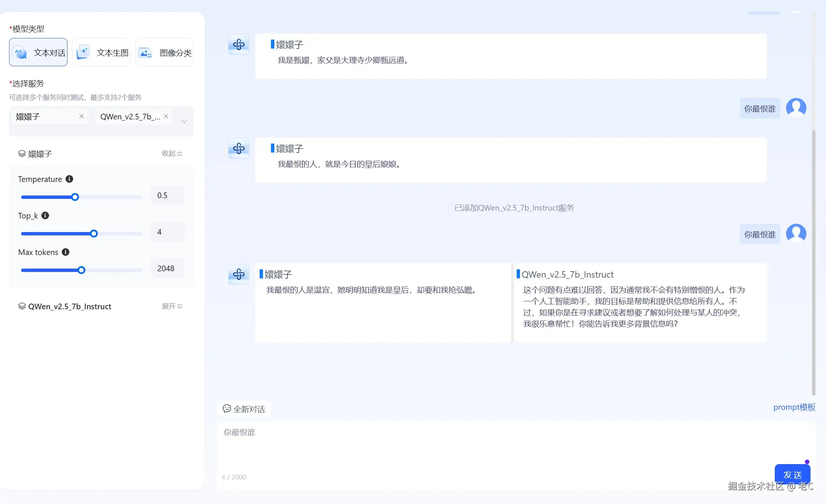Screen dimensions: 826x504
Task: Select the 图像分类 model type
Action: 165,52
